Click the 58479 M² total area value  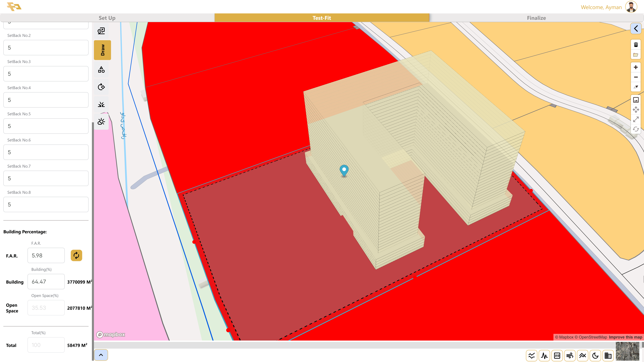pyautogui.click(x=77, y=345)
